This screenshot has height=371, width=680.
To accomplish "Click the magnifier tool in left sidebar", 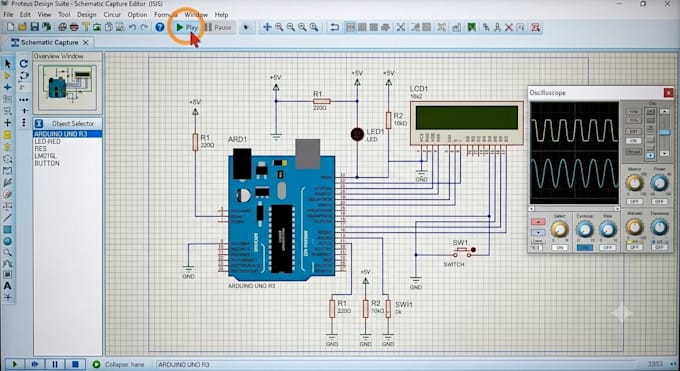I will click(7, 252).
